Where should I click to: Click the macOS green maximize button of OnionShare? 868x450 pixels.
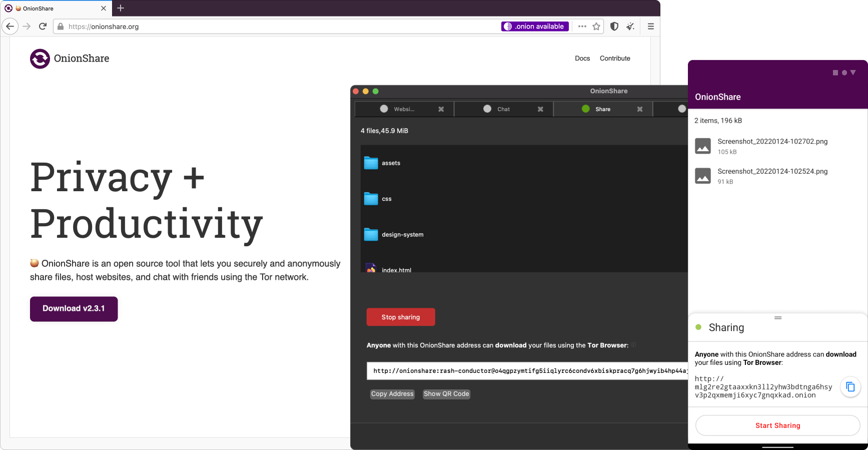pos(376,92)
